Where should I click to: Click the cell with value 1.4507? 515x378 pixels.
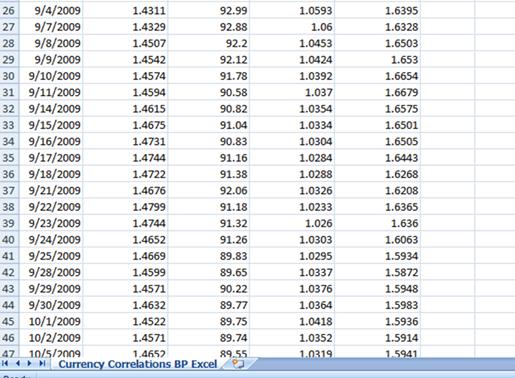[125, 43]
